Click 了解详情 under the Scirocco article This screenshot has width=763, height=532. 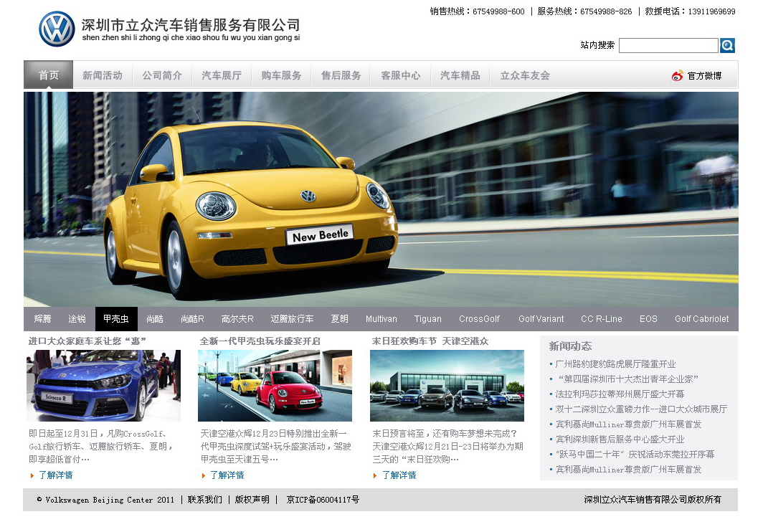pyautogui.click(x=55, y=475)
